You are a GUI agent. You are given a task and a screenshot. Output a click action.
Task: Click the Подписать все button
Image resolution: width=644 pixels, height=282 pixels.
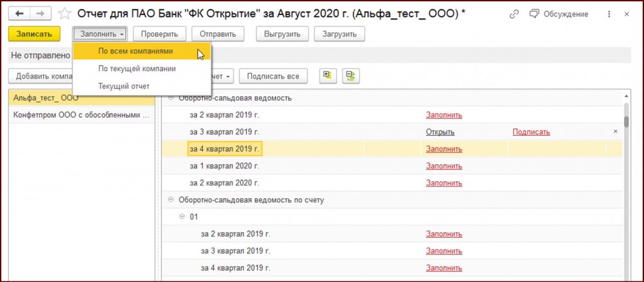(273, 76)
